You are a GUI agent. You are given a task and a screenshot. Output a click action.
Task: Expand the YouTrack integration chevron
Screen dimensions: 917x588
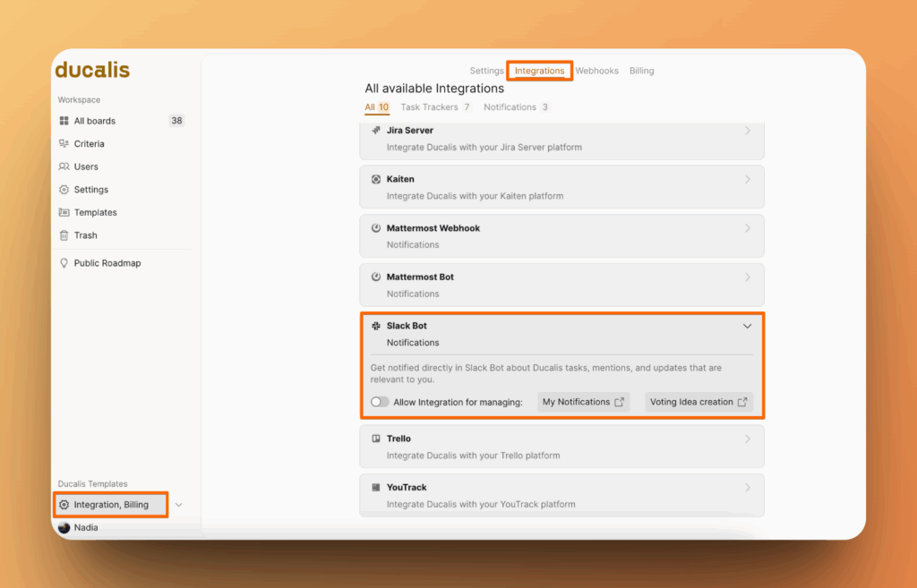coord(748,488)
